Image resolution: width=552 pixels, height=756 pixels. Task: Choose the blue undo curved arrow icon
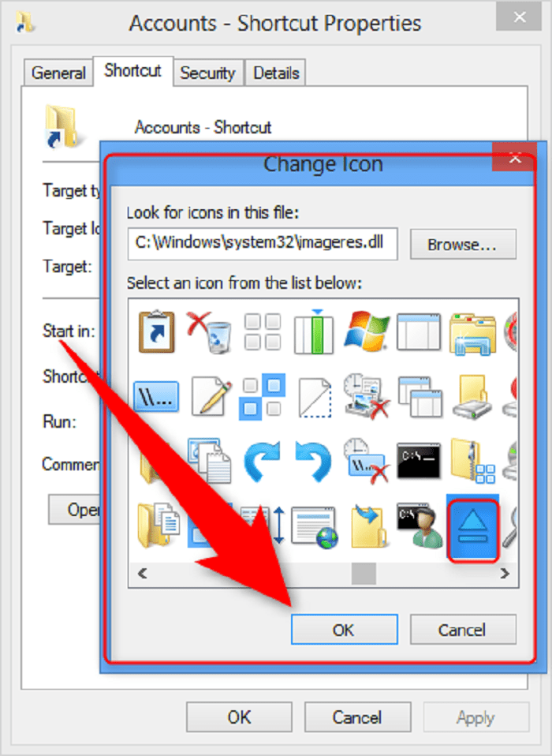[x=313, y=462]
